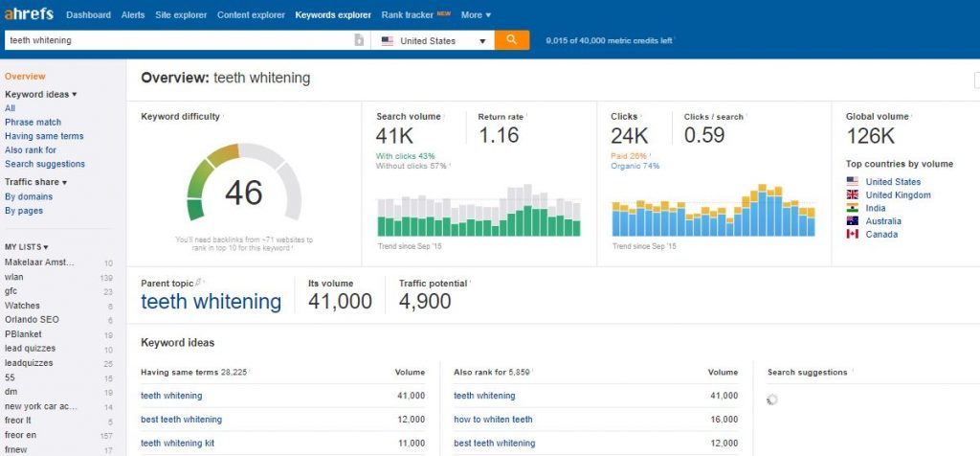Open Search suggestions in sidebar
980x456 pixels.
(x=45, y=164)
